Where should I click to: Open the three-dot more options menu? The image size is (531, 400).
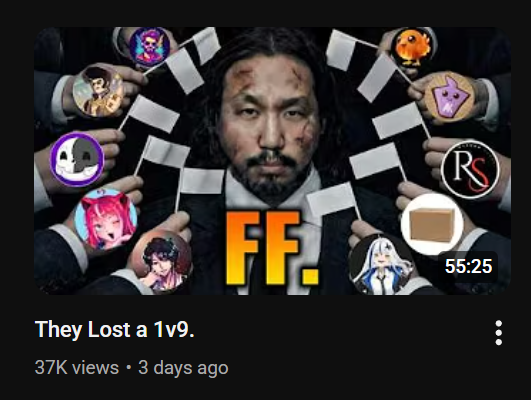coord(498,333)
